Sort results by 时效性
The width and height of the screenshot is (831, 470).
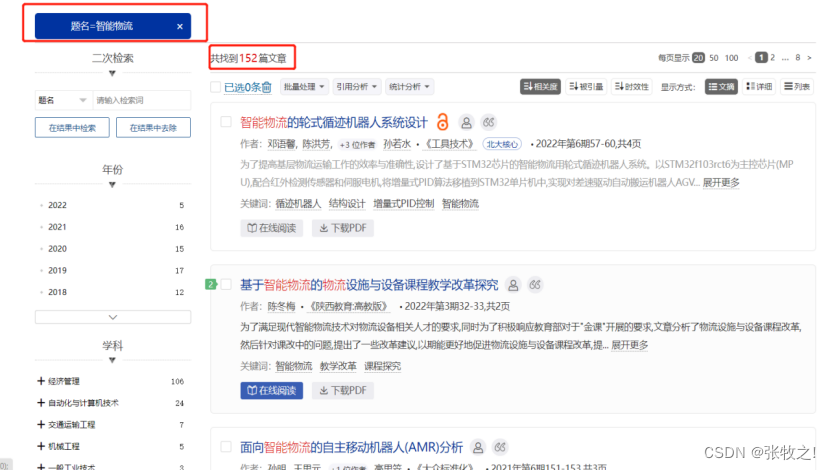(x=632, y=87)
